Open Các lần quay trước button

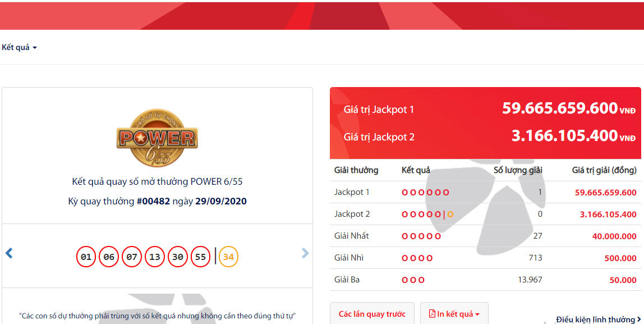click(x=372, y=314)
